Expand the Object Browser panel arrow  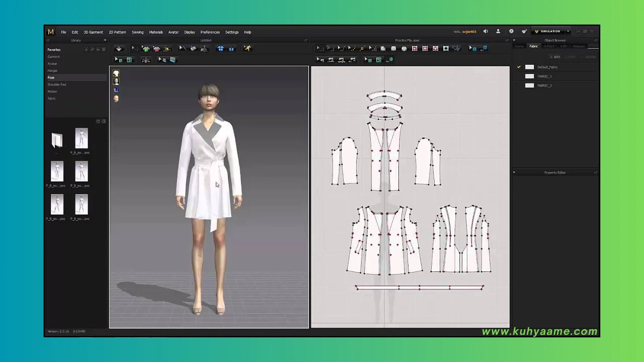pos(514,40)
